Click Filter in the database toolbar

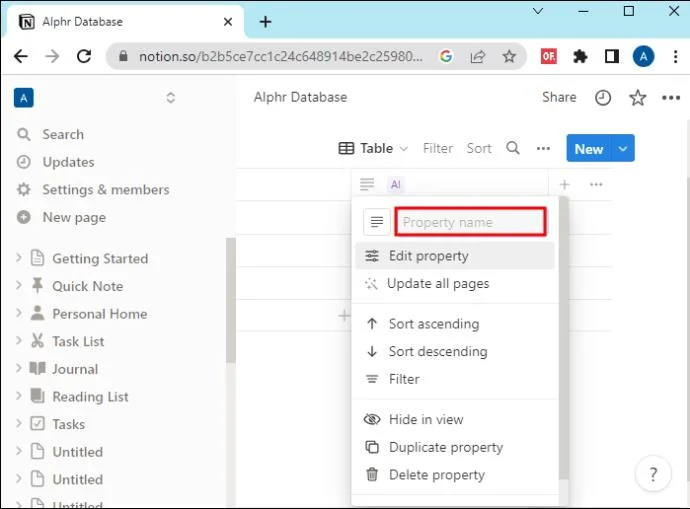point(437,148)
